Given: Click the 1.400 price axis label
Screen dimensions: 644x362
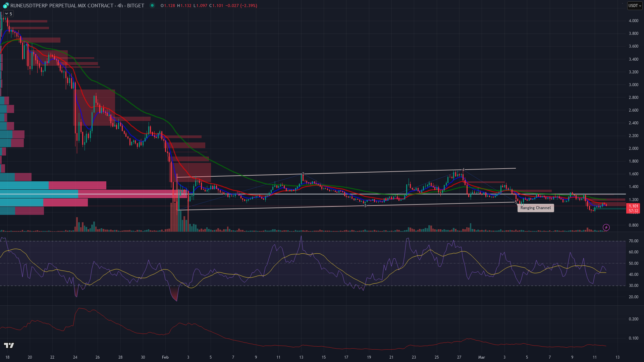Looking at the screenshot, I should pyautogui.click(x=634, y=187).
